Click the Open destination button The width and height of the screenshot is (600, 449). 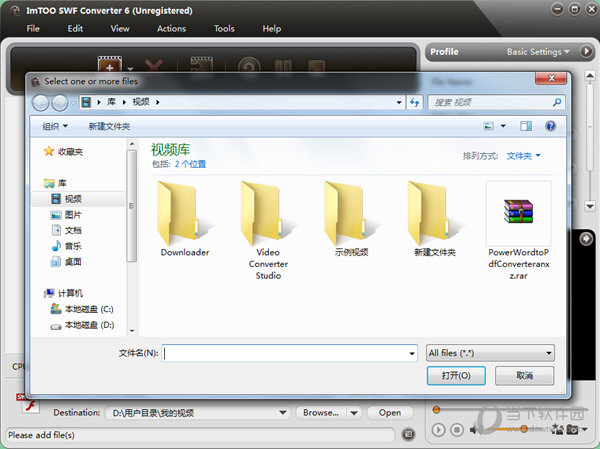point(390,413)
